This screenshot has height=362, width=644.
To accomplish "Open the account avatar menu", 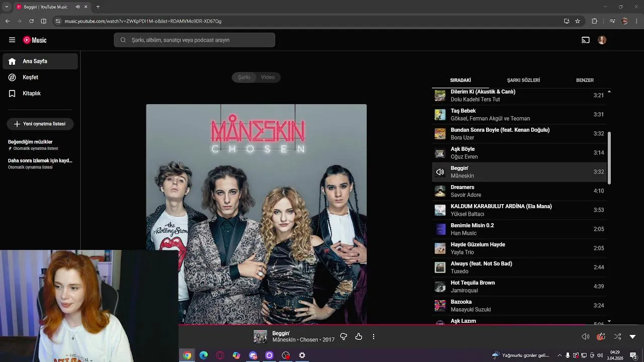I will point(602,40).
